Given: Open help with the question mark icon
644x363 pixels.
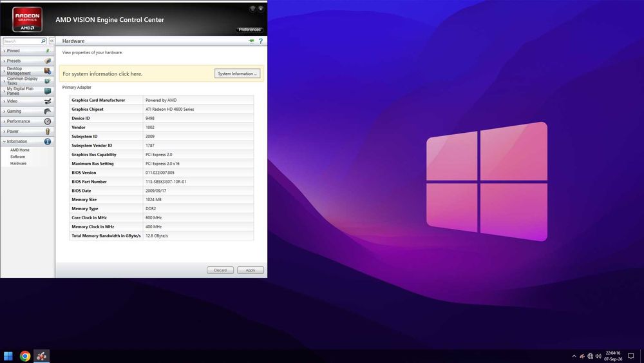Looking at the screenshot, I should 261,41.
